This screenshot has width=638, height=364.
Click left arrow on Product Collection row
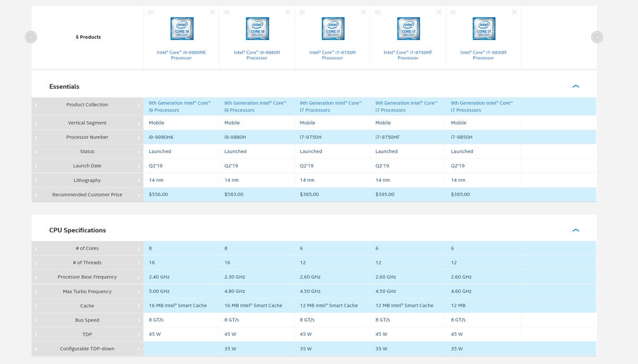point(36,105)
